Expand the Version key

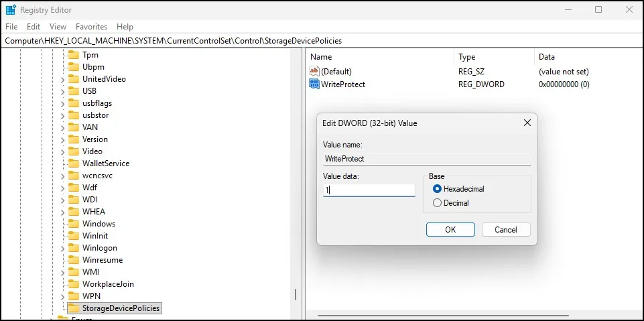pyautogui.click(x=62, y=139)
